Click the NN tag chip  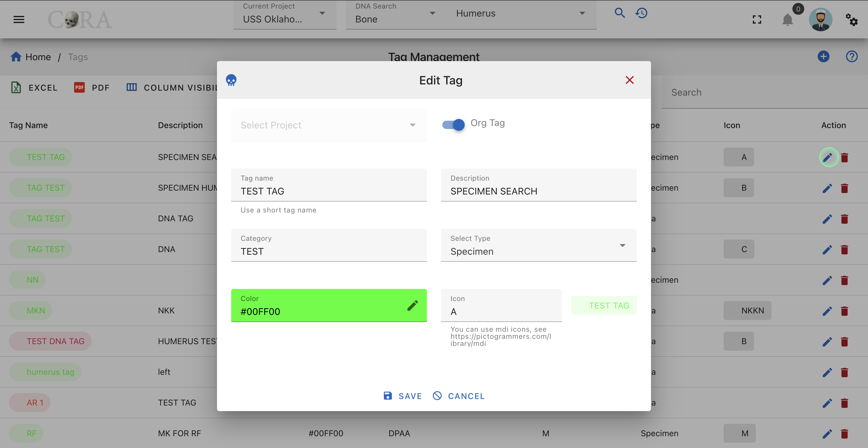point(27,280)
